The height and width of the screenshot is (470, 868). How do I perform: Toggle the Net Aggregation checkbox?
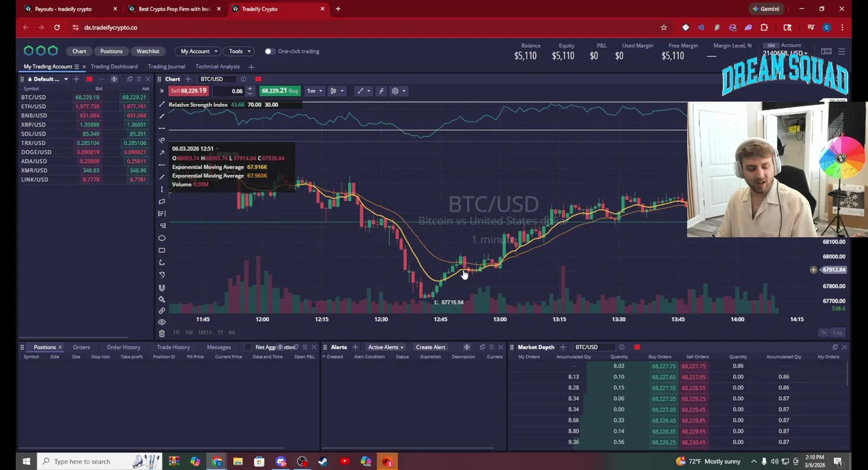click(249, 347)
